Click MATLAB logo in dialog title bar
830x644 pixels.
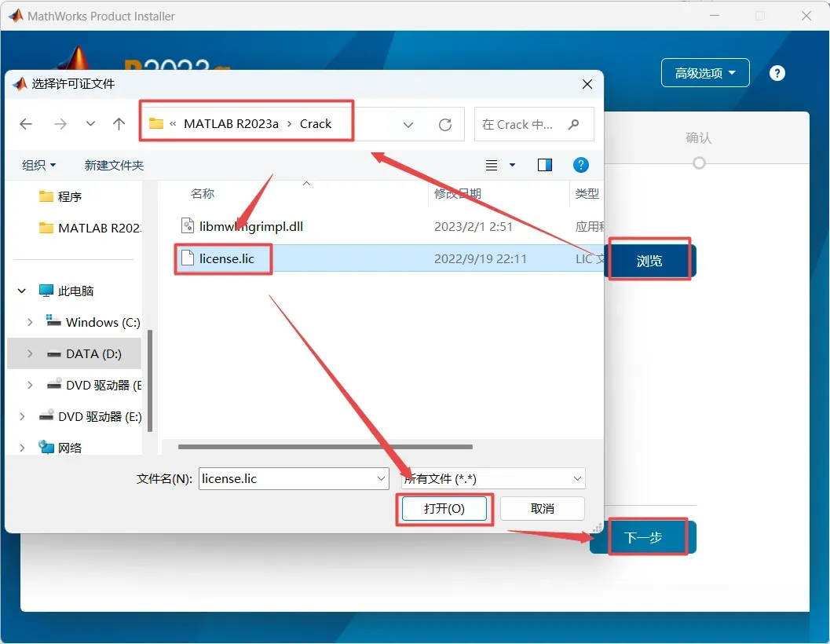(20, 84)
